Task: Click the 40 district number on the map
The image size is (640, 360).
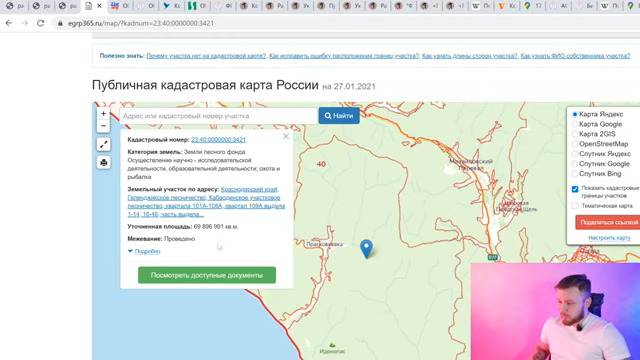Action: coord(321,164)
